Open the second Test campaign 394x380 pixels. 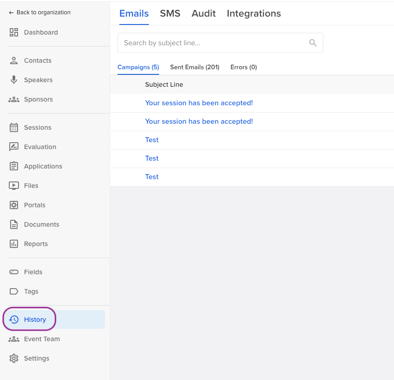coord(152,158)
